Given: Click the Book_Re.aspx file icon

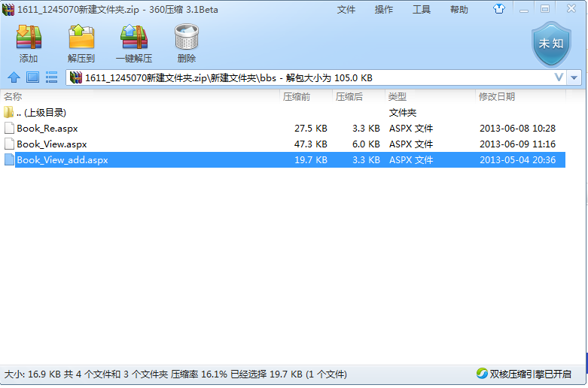Looking at the screenshot, I should pos(9,128).
